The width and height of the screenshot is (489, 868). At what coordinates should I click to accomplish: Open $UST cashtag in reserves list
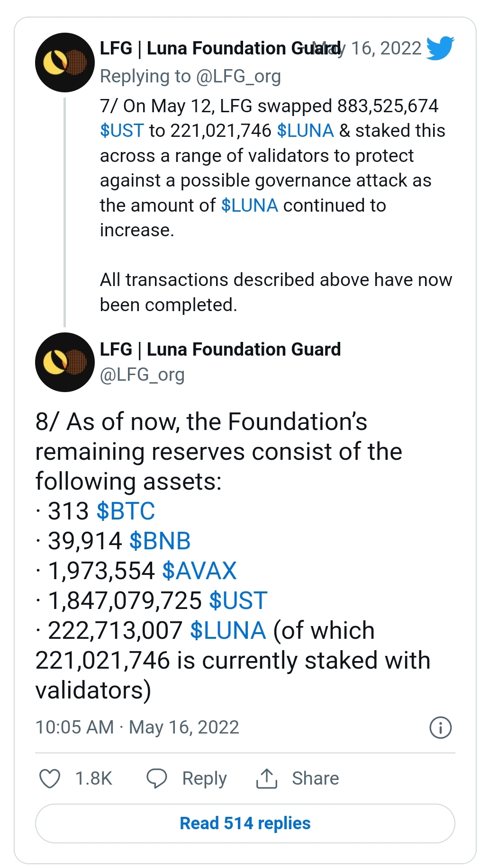(x=238, y=600)
